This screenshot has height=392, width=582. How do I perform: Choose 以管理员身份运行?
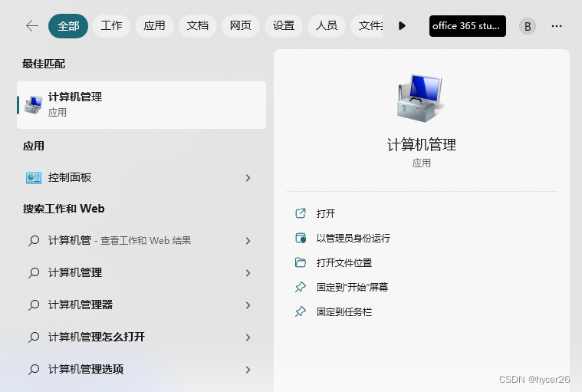point(353,239)
